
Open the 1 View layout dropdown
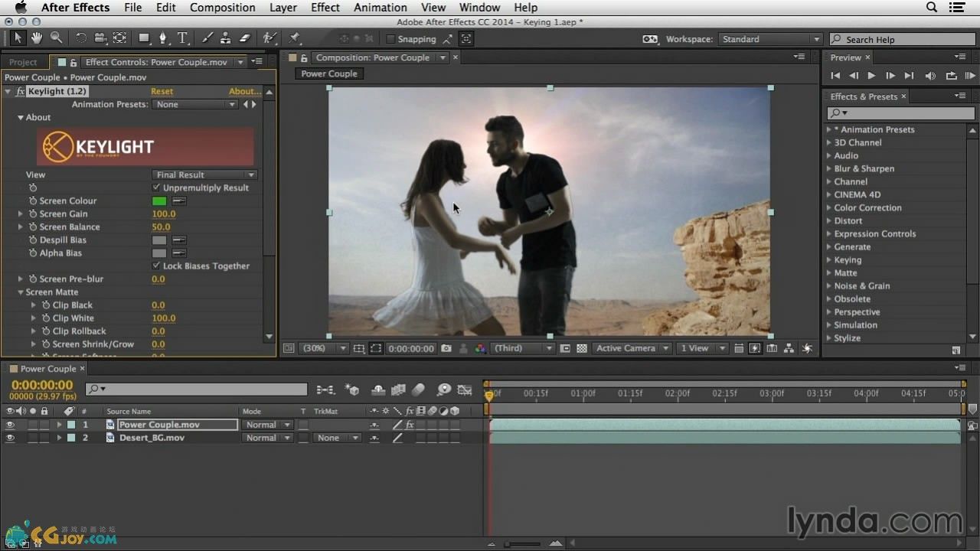coord(703,348)
